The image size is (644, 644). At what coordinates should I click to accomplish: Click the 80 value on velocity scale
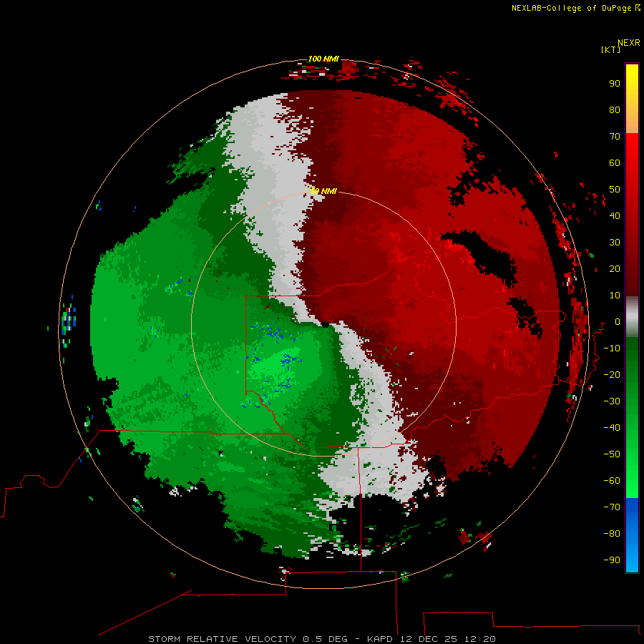point(615,109)
